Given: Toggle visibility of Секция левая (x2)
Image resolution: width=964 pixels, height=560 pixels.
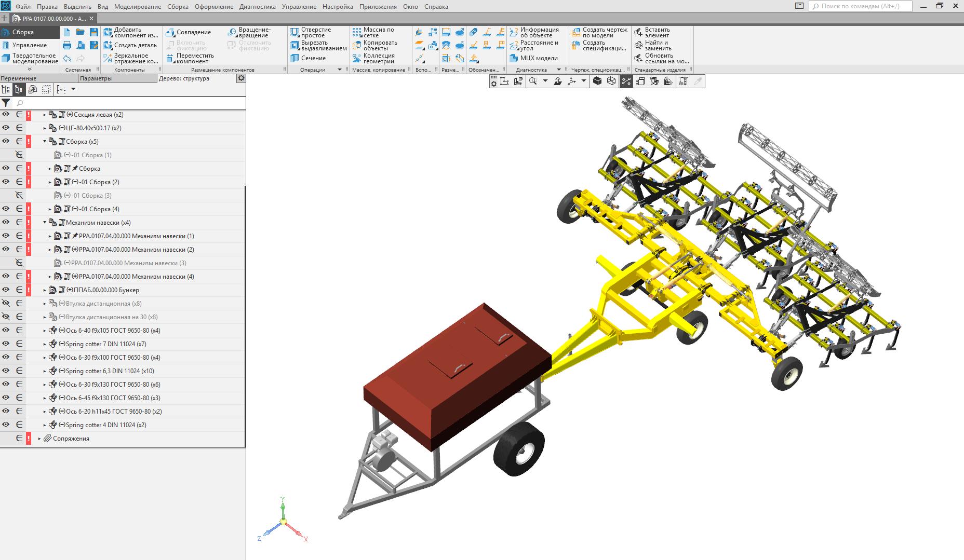Looking at the screenshot, I should pos(6,115).
